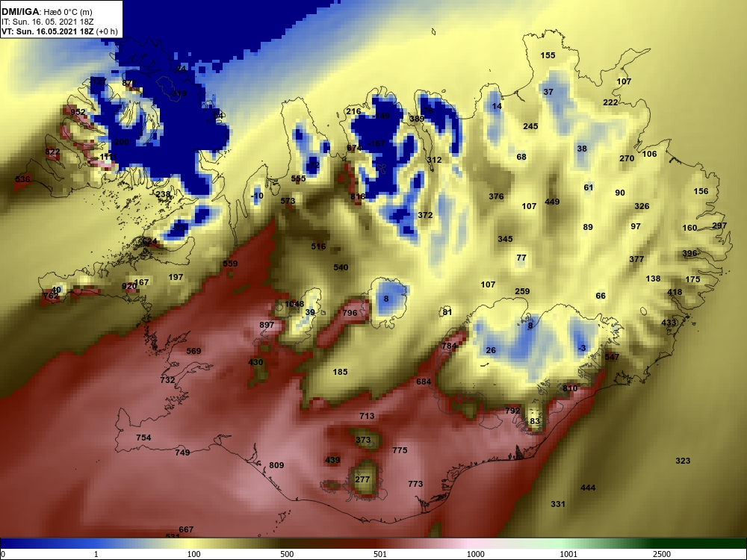Click the map value 713
The height and width of the screenshot is (560, 747).
tap(367, 416)
